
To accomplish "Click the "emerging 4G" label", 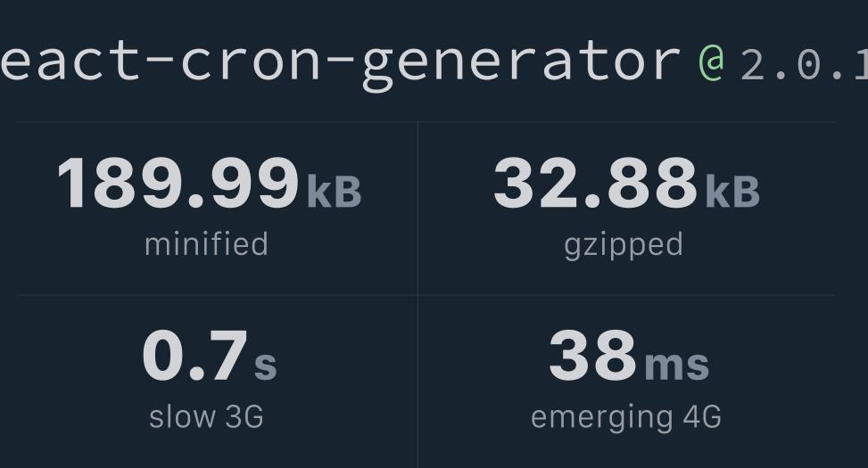I will [x=625, y=417].
